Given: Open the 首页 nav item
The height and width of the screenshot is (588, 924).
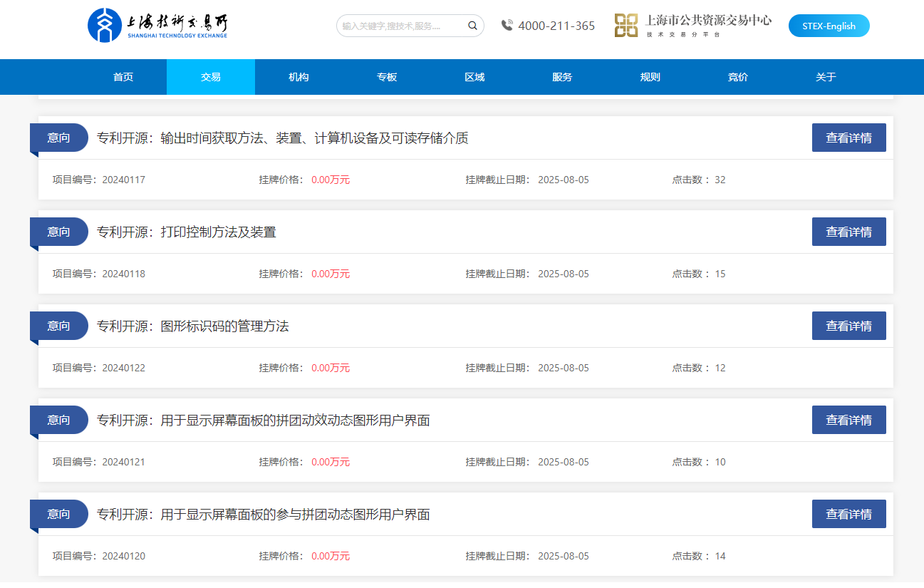Looking at the screenshot, I should pyautogui.click(x=123, y=77).
